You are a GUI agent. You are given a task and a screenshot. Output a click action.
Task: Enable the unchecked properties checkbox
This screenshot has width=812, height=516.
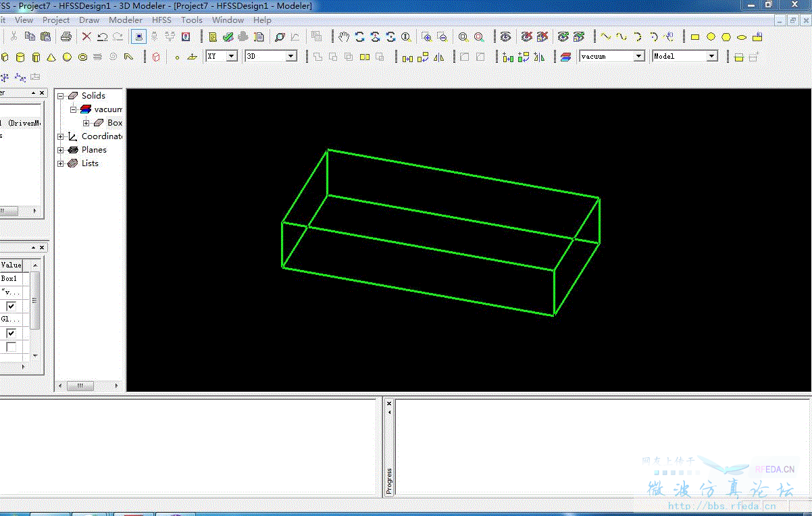point(11,347)
